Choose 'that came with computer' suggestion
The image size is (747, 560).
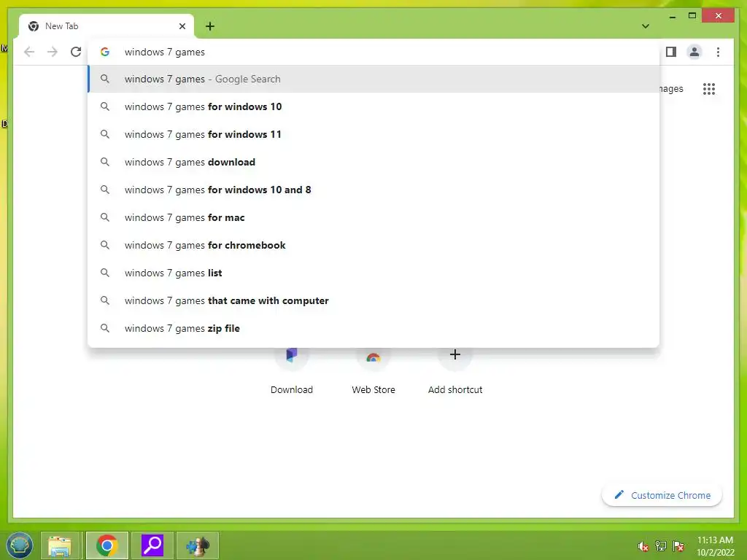tap(374, 300)
